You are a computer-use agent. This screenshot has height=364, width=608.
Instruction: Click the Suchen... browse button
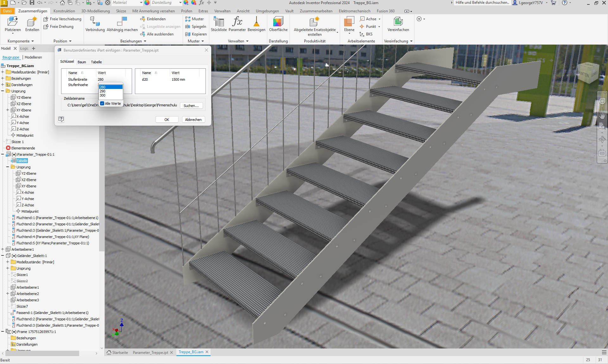pyautogui.click(x=191, y=106)
